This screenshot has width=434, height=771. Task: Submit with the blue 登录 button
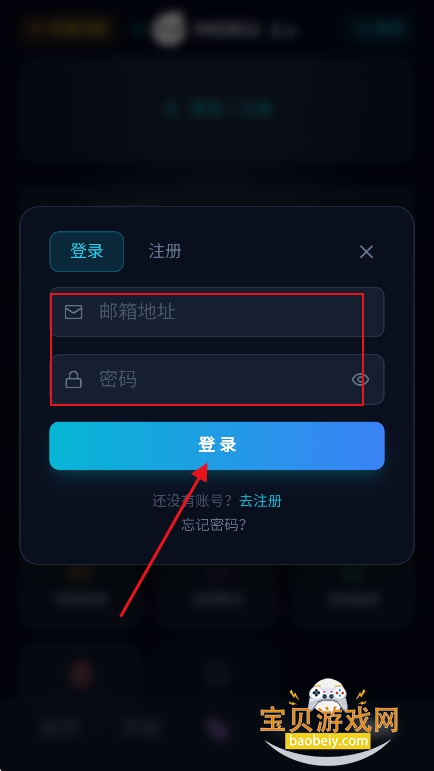pyautogui.click(x=217, y=445)
